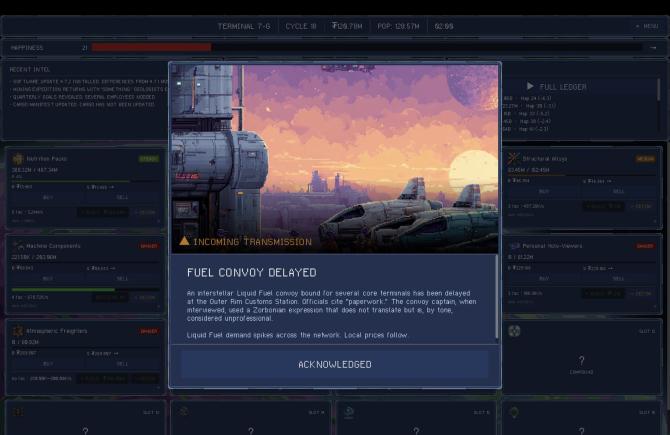The image size is (670, 435).
Task: Click the orange status badge on Structural Alloys
Action: tap(645, 159)
